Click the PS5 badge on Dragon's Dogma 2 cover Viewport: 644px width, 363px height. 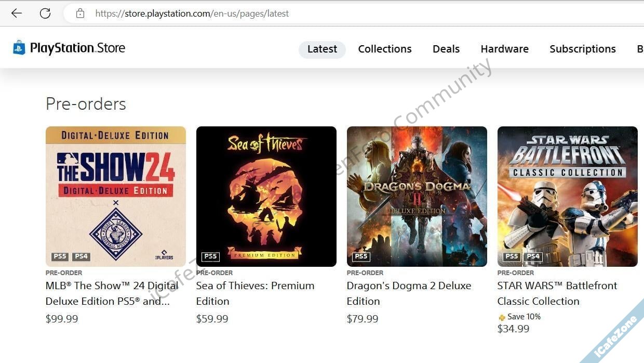point(361,256)
